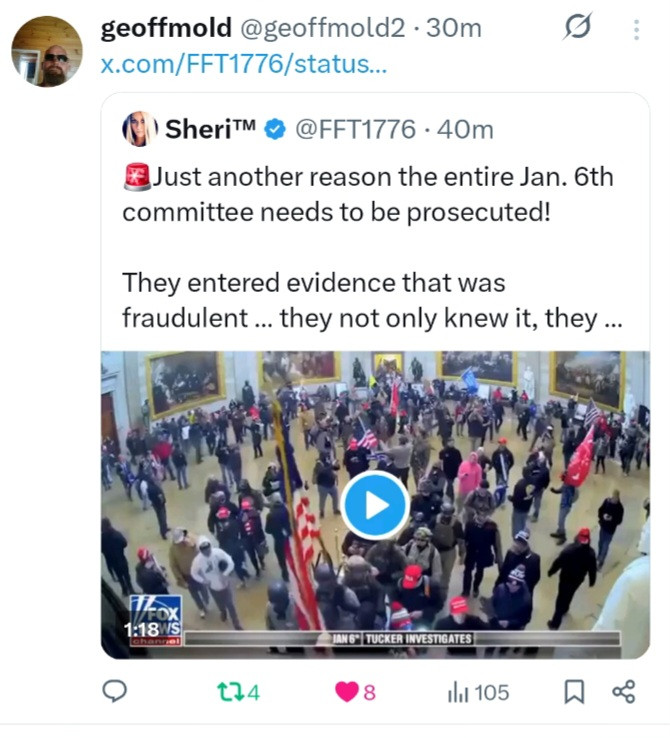Expand the truncated quoted tweet text
This screenshot has height=738, width=670.
[611, 319]
